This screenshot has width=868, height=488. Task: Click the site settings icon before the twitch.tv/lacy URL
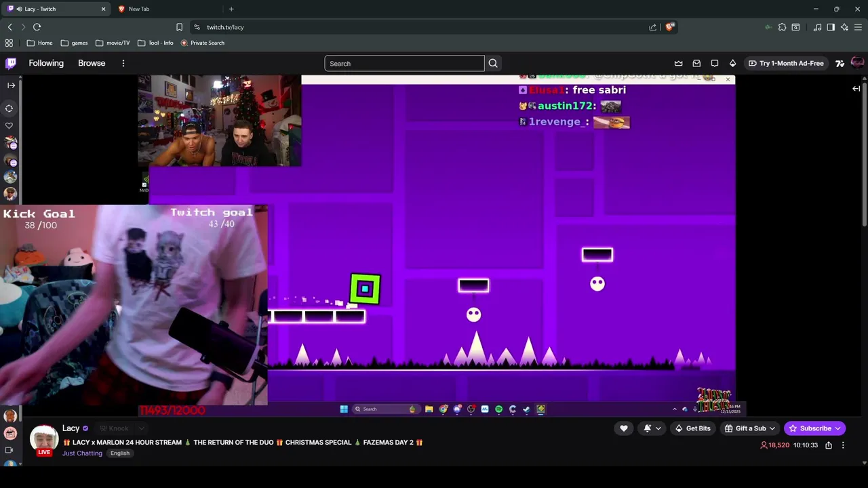click(x=197, y=27)
